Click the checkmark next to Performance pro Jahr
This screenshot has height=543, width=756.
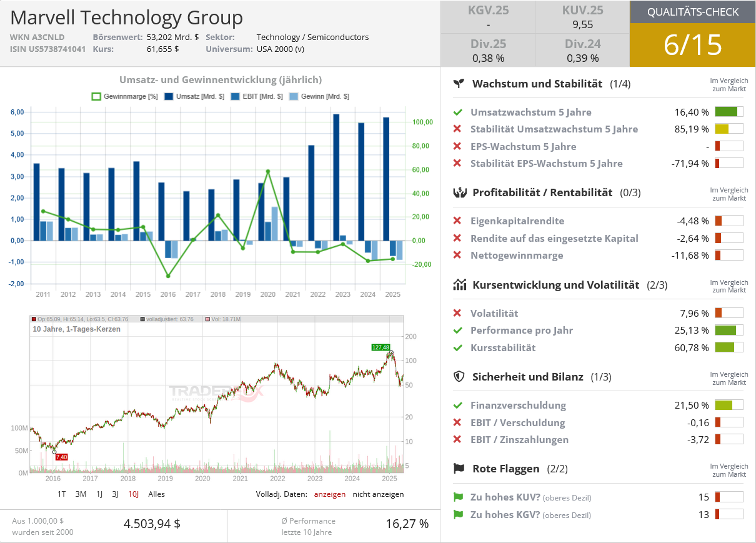click(x=458, y=331)
